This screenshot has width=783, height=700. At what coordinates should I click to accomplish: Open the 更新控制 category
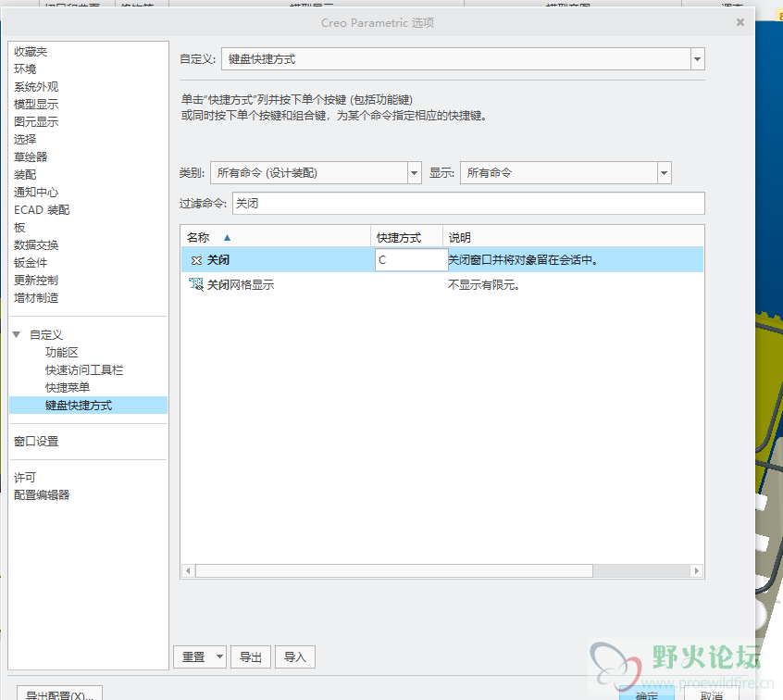click(x=36, y=280)
